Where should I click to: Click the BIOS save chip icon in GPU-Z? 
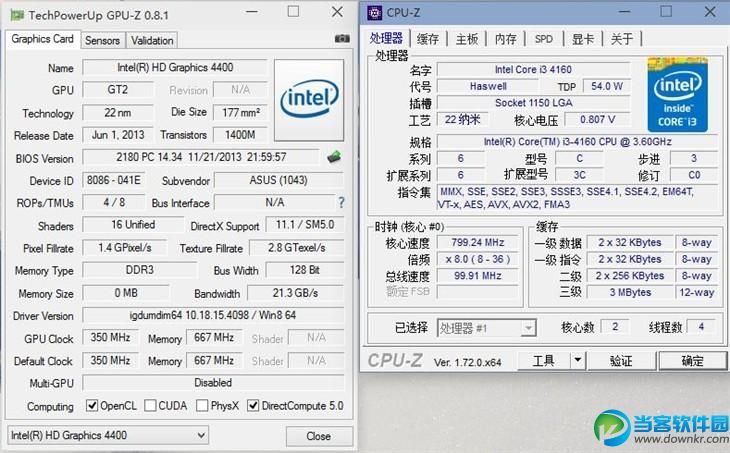pos(334,157)
